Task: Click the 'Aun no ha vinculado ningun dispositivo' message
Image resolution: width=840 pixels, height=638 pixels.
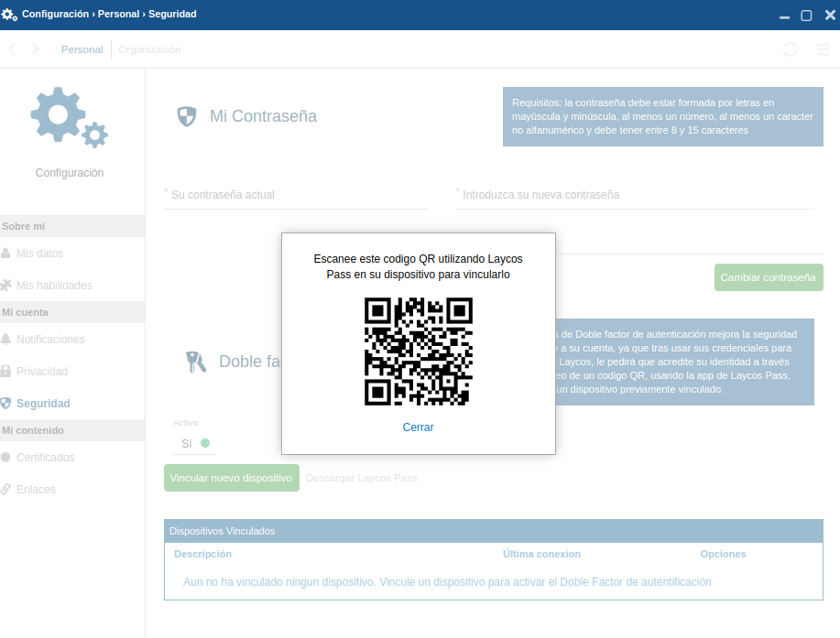Action: click(x=447, y=582)
